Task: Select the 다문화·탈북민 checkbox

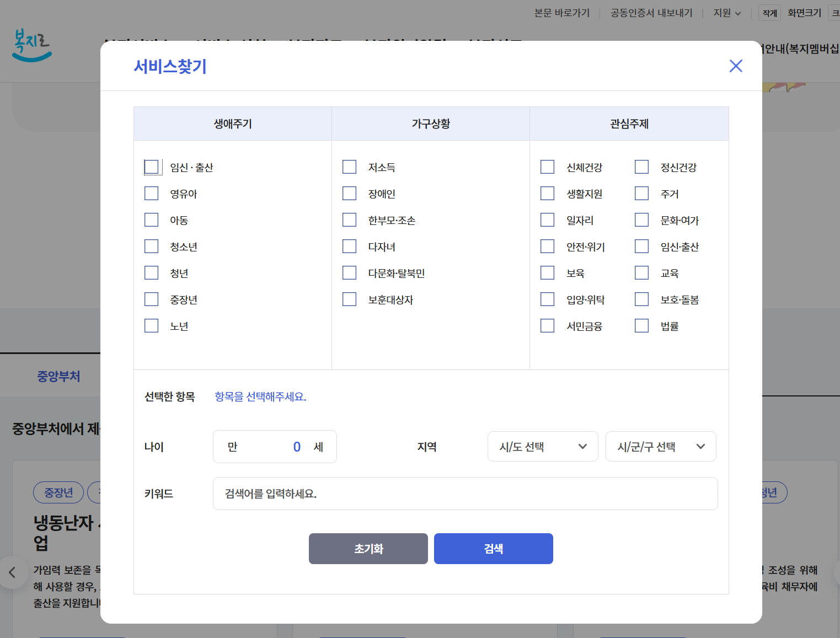Action: coord(349,272)
